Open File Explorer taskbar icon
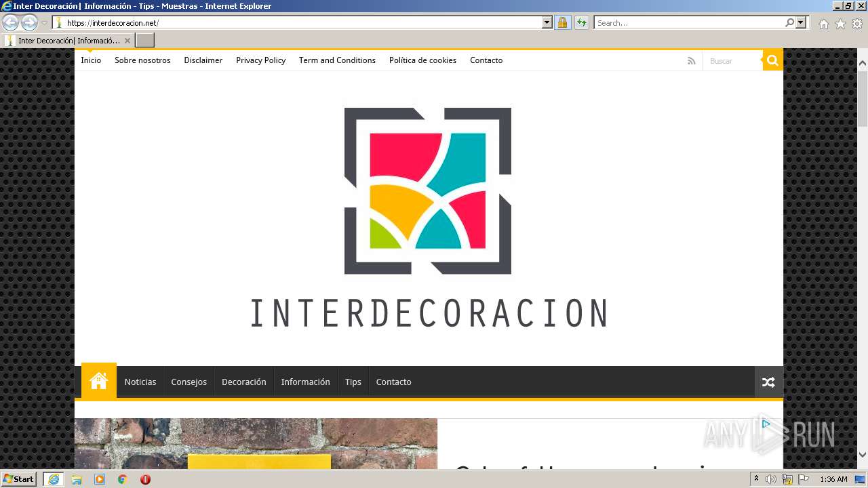The height and width of the screenshot is (488, 868). 77,479
